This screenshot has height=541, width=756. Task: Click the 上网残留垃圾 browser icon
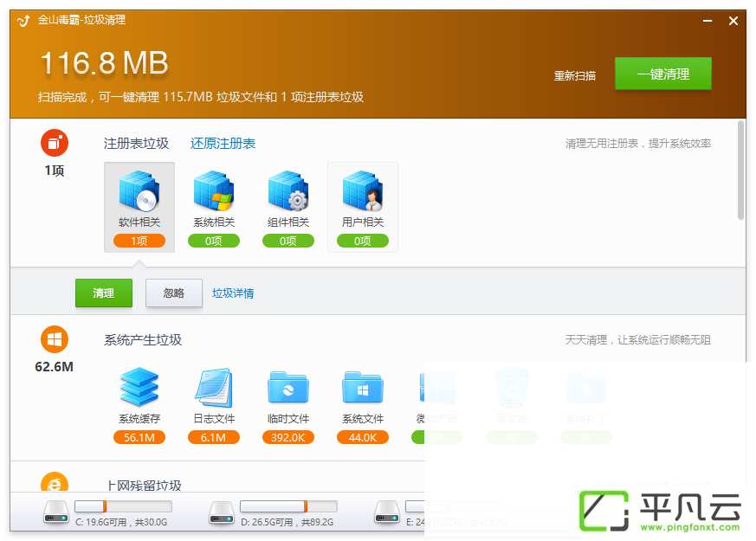coord(55,482)
